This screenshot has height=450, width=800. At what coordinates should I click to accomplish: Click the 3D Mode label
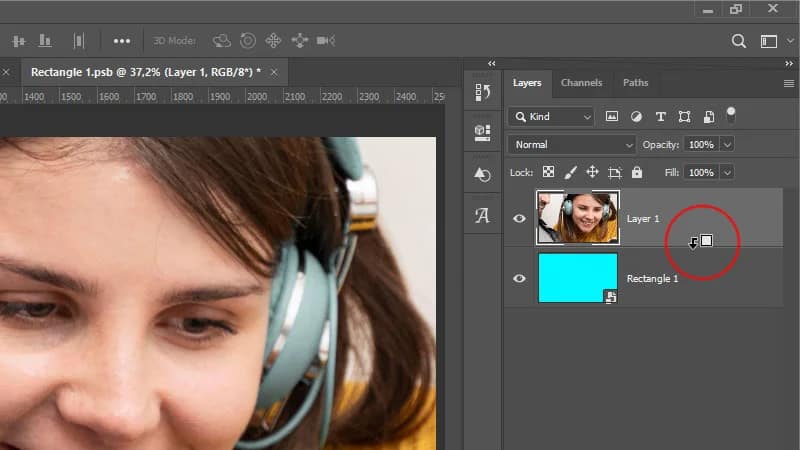[x=174, y=41]
